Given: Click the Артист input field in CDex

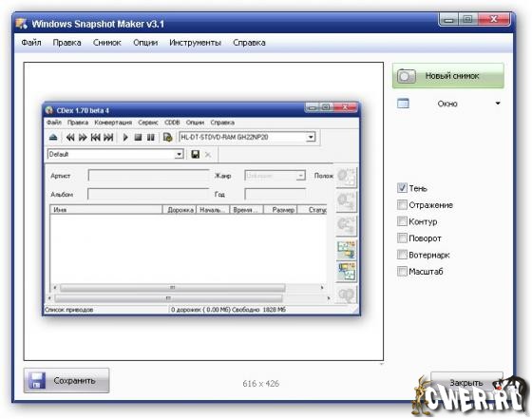Looking at the screenshot, I should pyautogui.click(x=148, y=176).
